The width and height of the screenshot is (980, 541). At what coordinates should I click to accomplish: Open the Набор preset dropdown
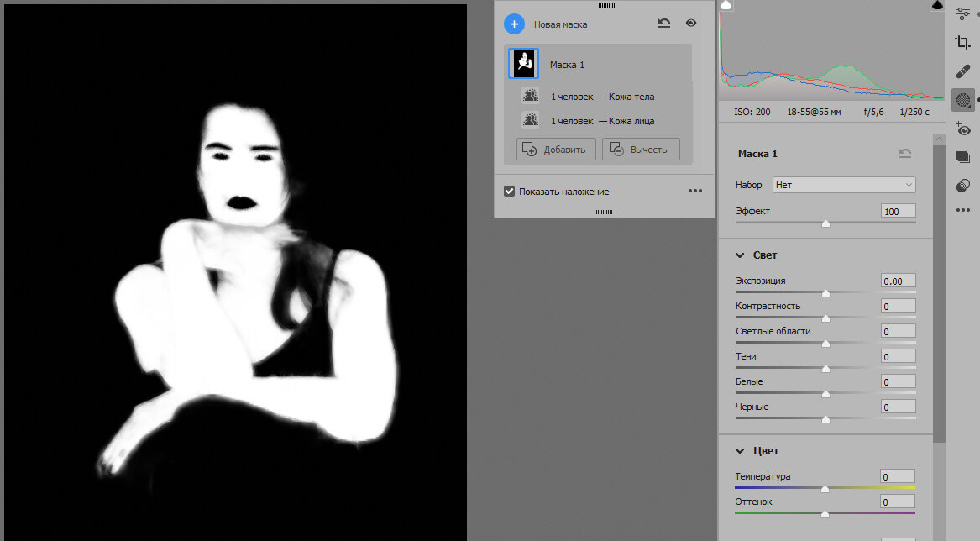coord(844,185)
